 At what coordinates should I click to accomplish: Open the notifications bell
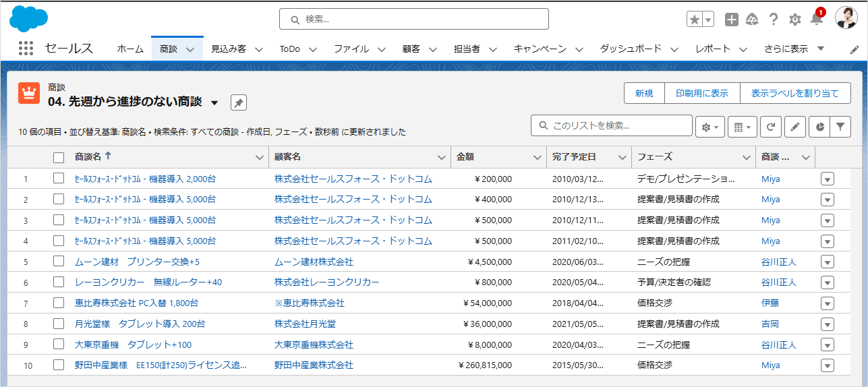(817, 18)
